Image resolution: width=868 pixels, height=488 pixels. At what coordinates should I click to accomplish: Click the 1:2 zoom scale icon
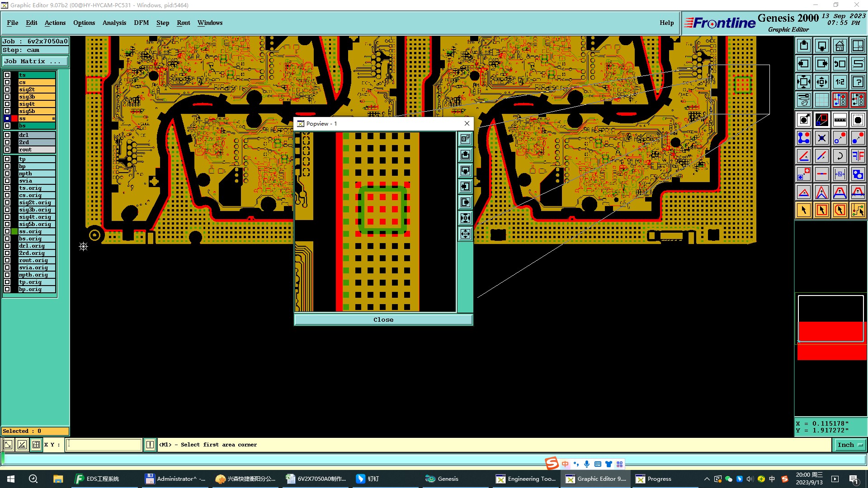click(x=840, y=82)
